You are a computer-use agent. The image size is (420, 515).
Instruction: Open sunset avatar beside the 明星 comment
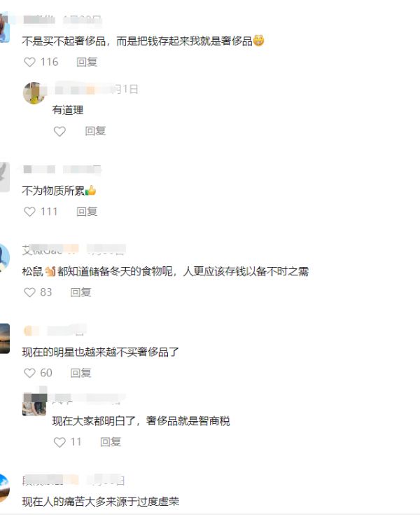pos(5,338)
